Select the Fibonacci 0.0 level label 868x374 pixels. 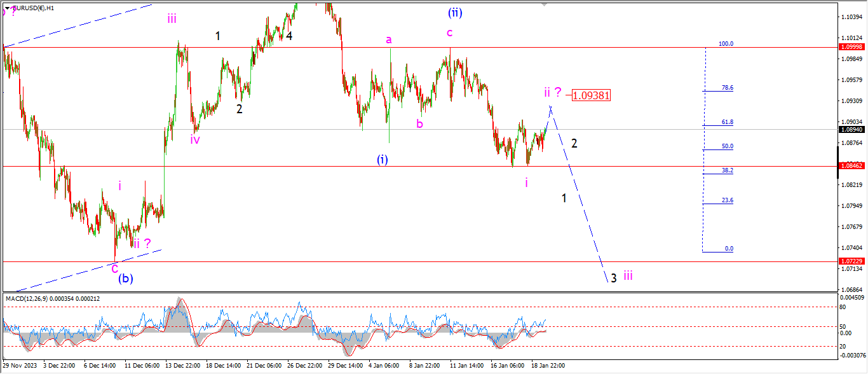click(728, 249)
